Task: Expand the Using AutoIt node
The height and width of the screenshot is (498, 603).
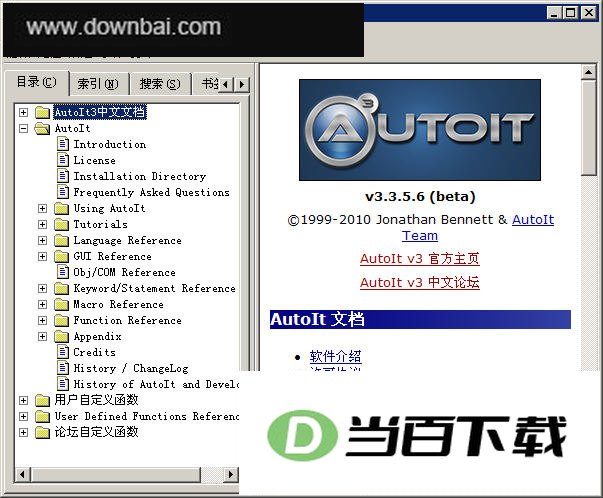Action: click(42, 208)
